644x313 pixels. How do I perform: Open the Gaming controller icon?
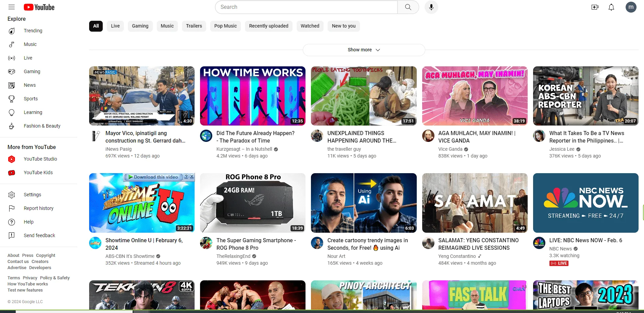(12, 72)
